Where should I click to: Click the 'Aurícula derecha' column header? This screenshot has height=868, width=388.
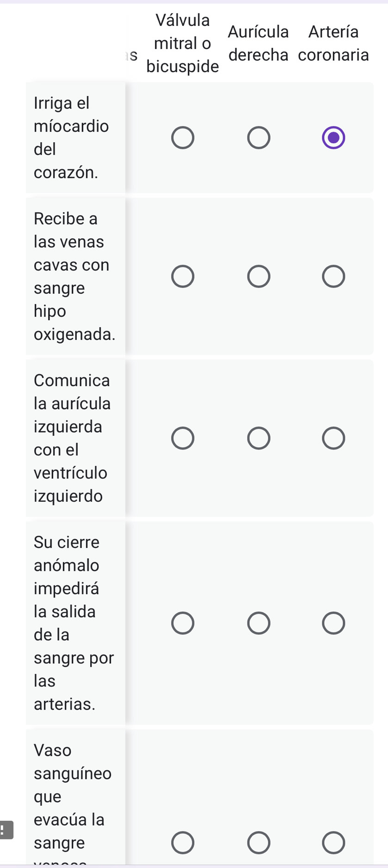(259, 43)
